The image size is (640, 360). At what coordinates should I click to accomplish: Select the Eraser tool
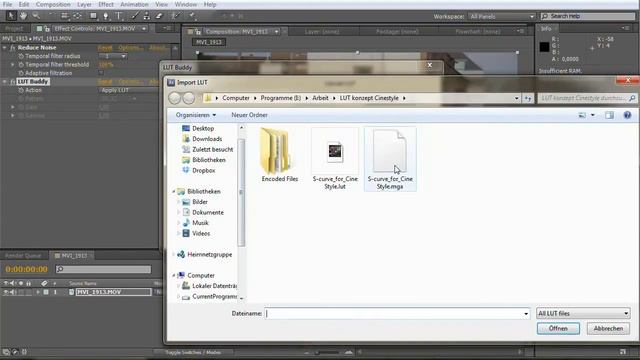tap(159, 16)
